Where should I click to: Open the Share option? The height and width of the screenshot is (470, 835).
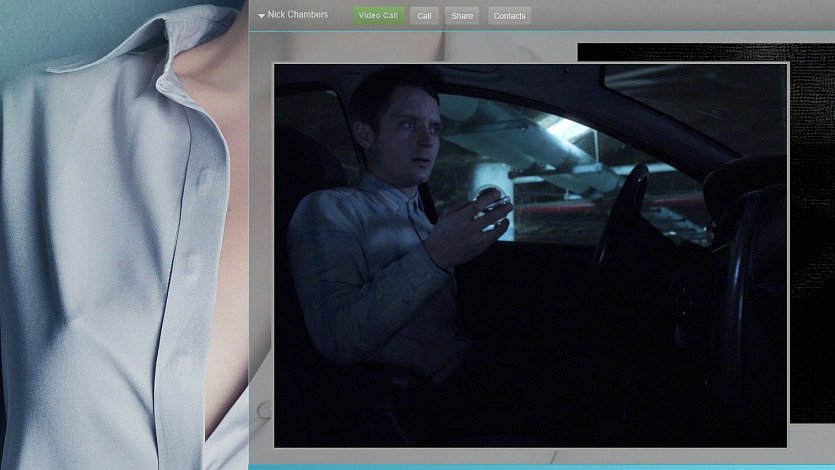pyautogui.click(x=461, y=16)
